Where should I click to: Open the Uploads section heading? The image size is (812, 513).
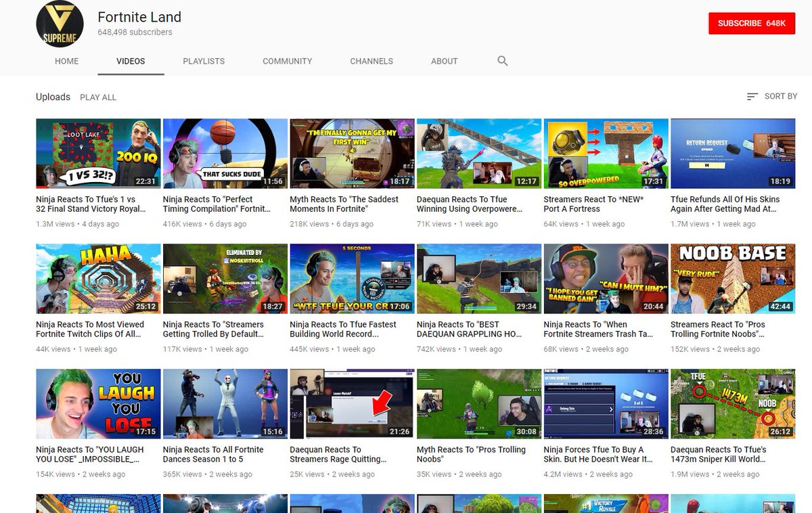click(x=53, y=97)
